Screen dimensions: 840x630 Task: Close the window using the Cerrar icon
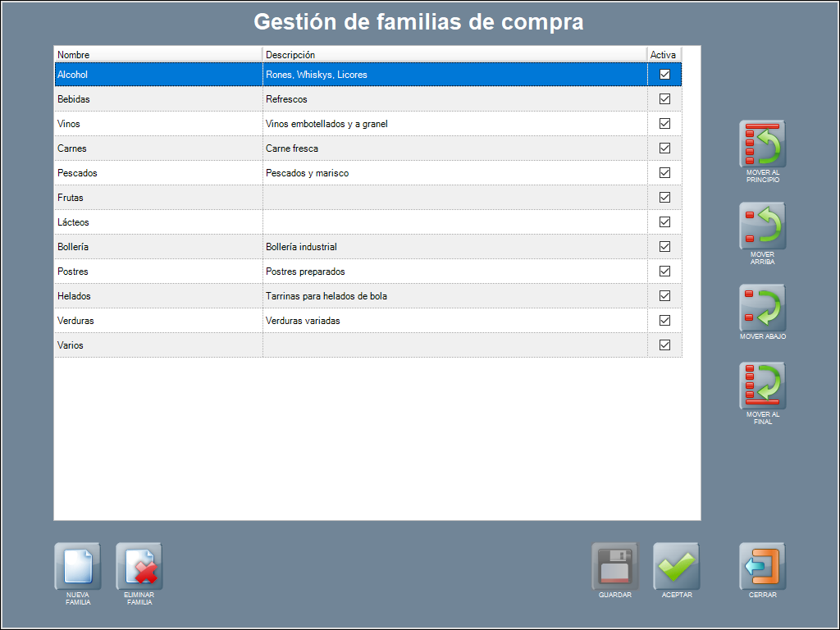pyautogui.click(x=762, y=567)
